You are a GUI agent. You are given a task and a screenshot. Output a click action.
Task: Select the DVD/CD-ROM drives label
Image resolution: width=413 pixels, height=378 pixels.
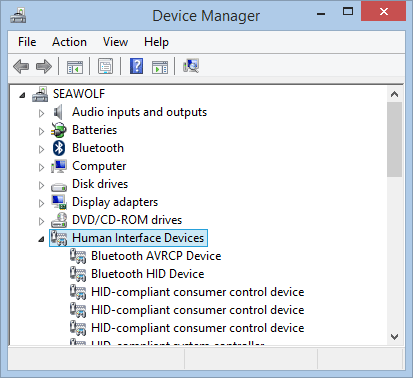[x=127, y=220]
